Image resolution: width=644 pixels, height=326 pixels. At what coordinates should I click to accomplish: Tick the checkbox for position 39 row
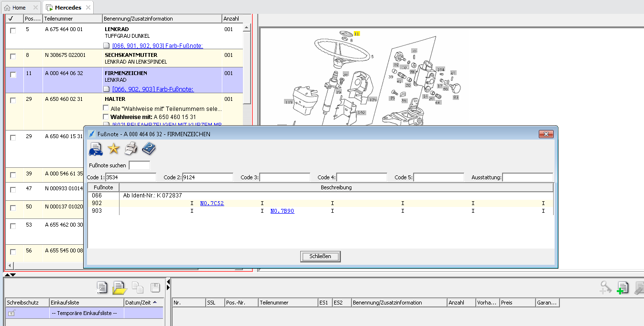pyautogui.click(x=13, y=174)
